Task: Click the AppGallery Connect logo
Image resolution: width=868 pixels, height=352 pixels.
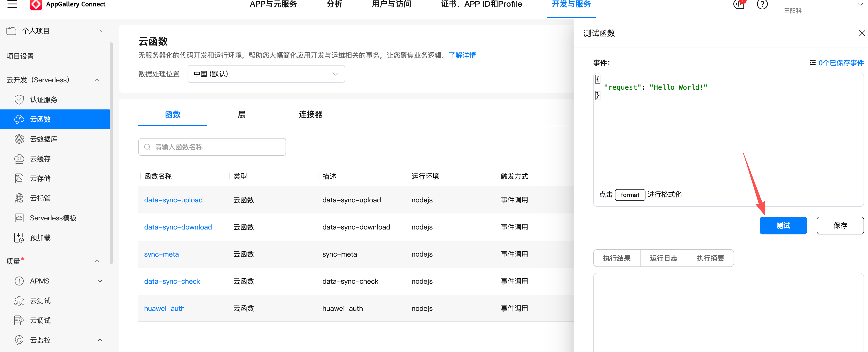Action: [x=36, y=4]
